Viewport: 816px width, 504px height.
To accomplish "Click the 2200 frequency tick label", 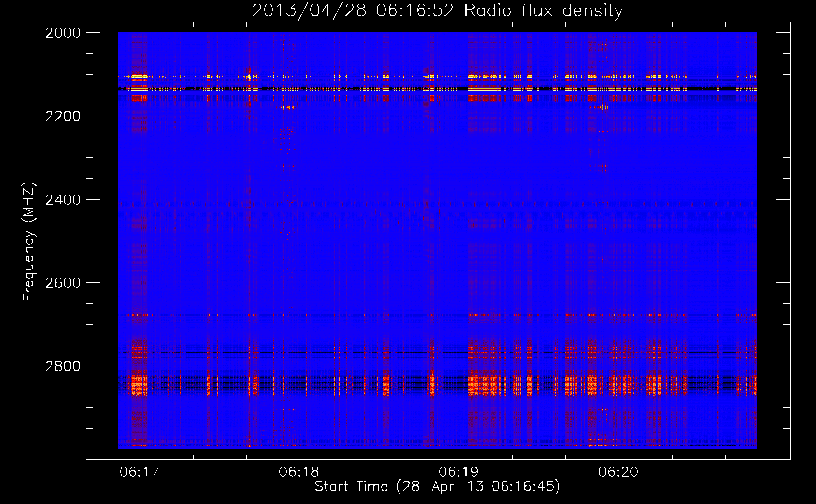I will (63, 116).
